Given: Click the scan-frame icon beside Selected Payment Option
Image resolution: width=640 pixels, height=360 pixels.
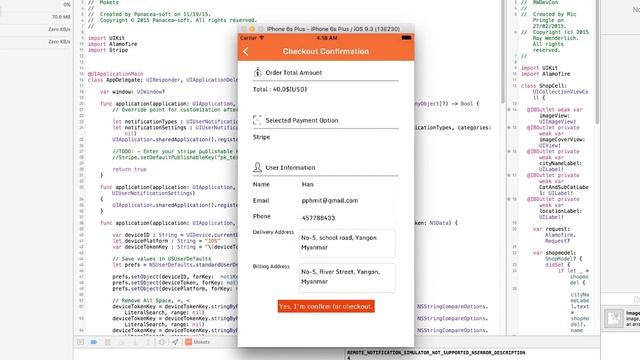Looking at the screenshot, I should [x=257, y=120].
